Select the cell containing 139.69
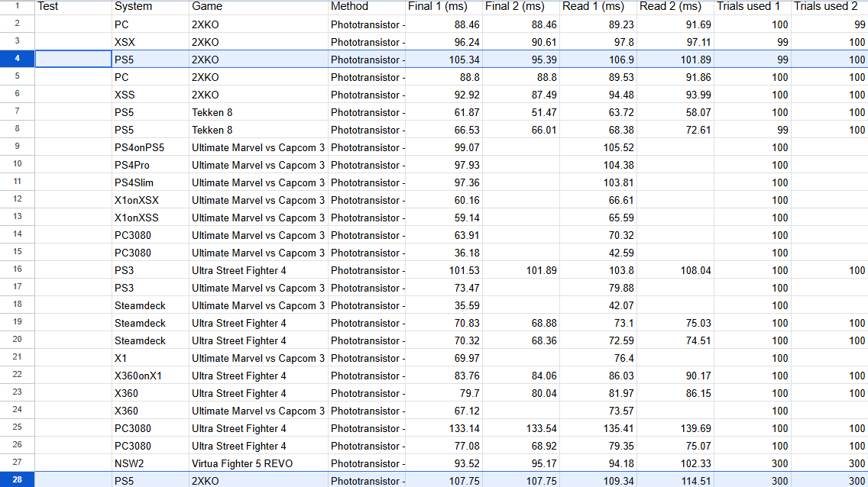 [x=675, y=428]
